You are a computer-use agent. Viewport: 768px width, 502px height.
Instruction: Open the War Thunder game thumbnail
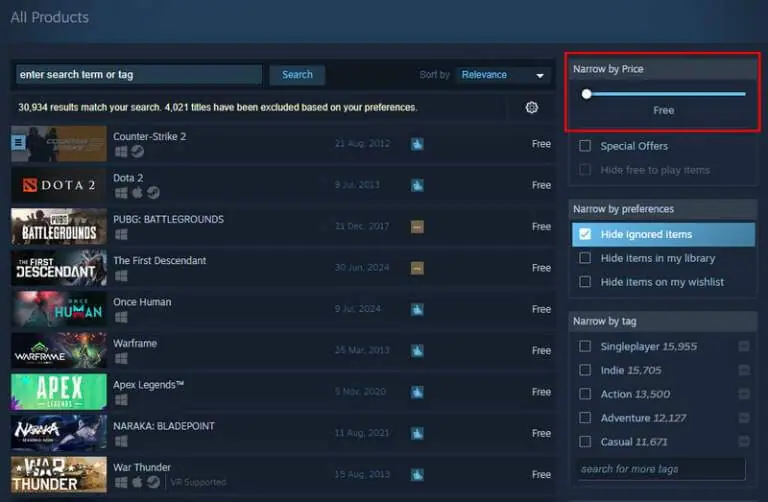coord(59,474)
